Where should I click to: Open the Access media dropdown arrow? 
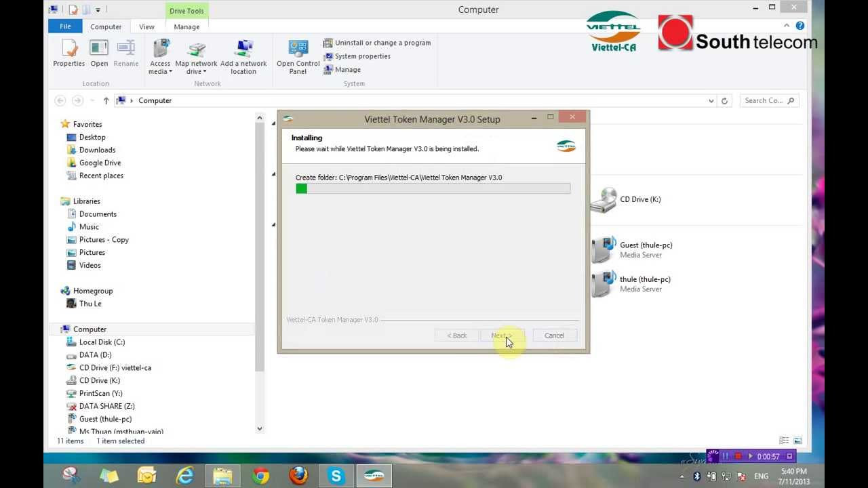(170, 72)
